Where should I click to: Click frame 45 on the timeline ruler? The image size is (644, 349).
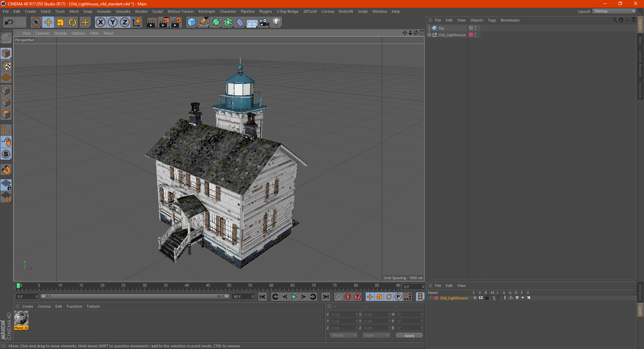208,286
